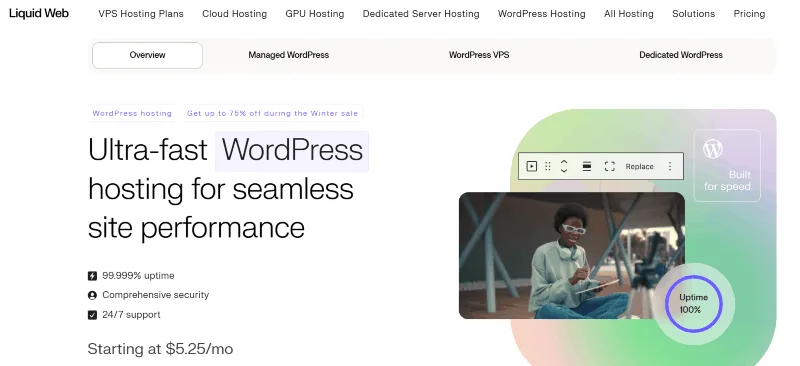Viewport: 800px width, 366px height.
Task: Click the comprehensive security person icon
Action: [x=92, y=296]
